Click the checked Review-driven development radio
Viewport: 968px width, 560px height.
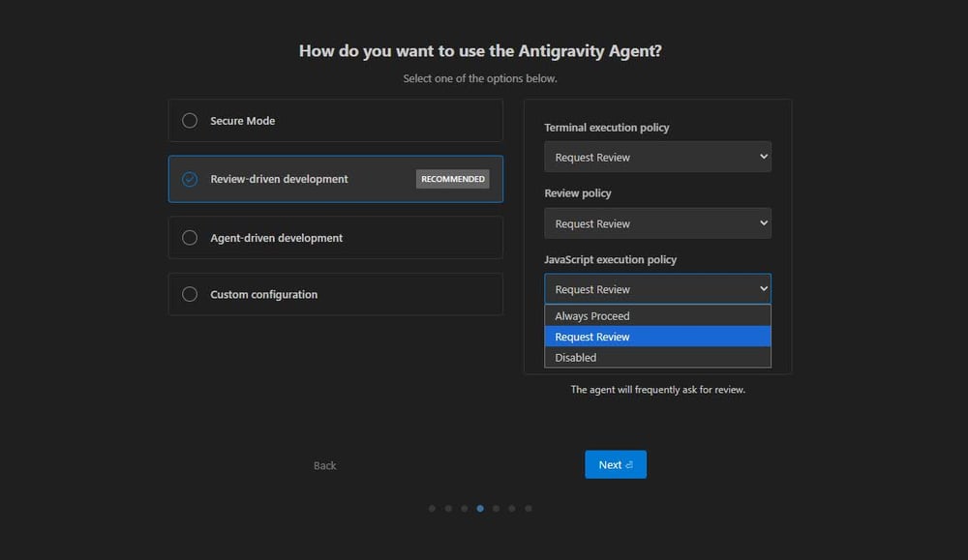pos(190,179)
